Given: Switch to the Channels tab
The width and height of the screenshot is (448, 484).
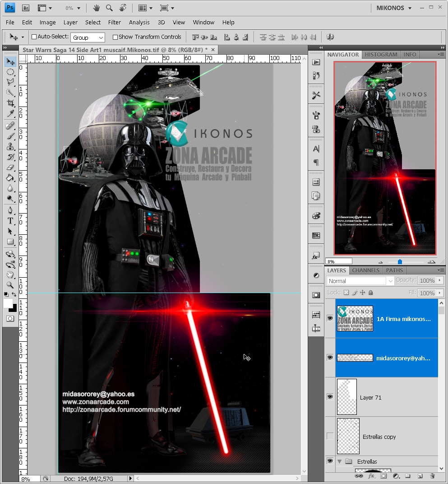Looking at the screenshot, I should (365, 270).
